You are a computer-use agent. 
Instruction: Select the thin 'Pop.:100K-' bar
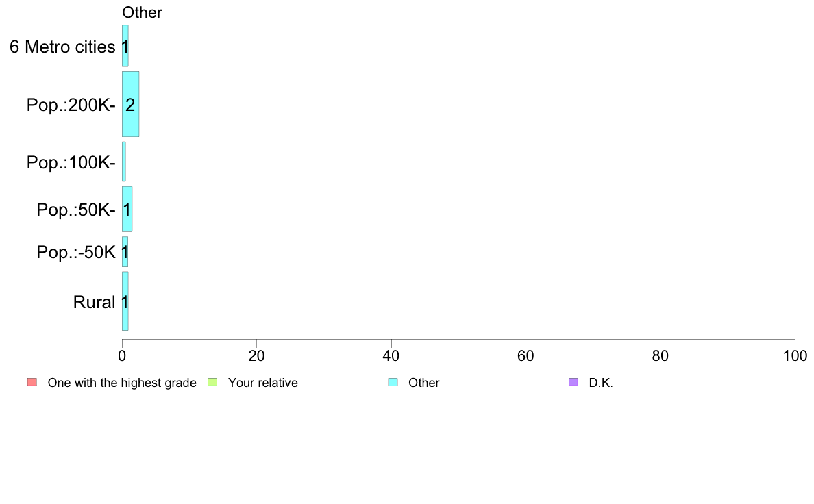click(x=123, y=162)
